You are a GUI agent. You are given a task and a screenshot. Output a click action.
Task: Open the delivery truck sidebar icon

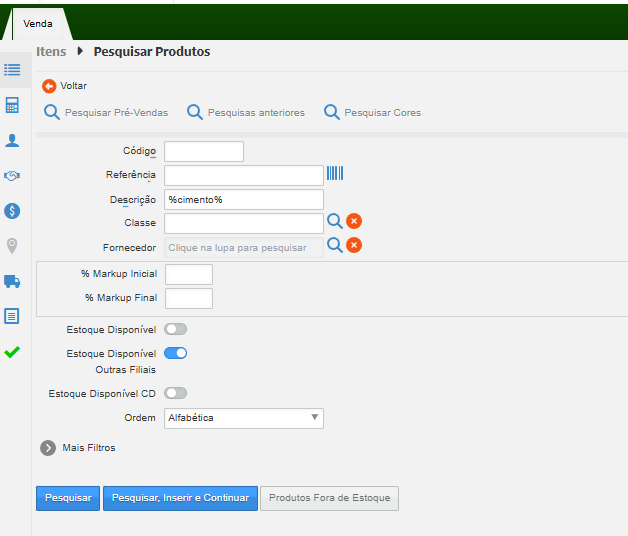tap(12, 281)
